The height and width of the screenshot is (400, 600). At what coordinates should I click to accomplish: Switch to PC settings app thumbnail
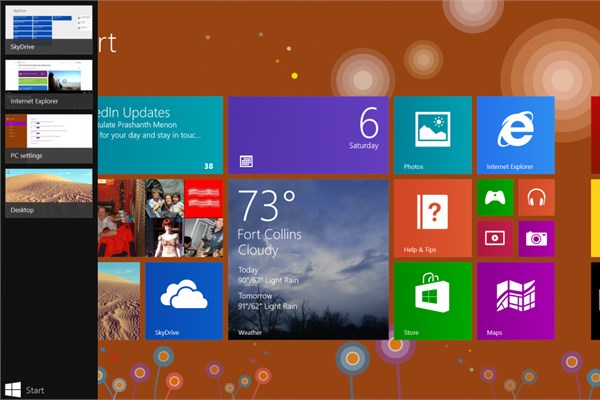[49, 139]
